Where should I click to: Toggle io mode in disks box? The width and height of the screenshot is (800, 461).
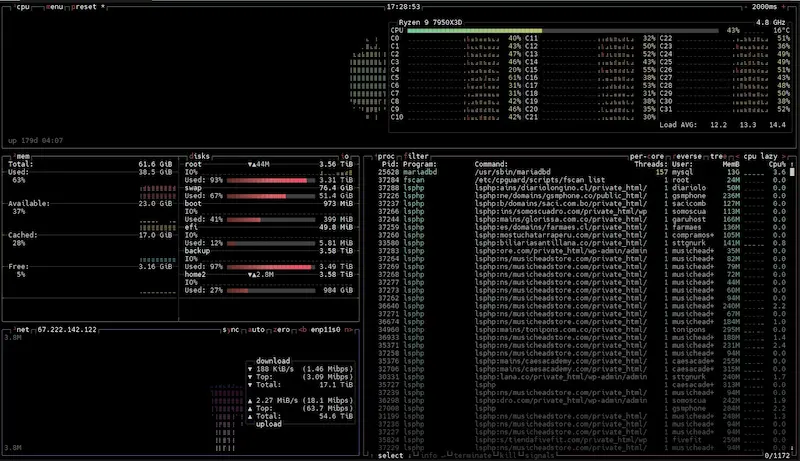pos(345,156)
